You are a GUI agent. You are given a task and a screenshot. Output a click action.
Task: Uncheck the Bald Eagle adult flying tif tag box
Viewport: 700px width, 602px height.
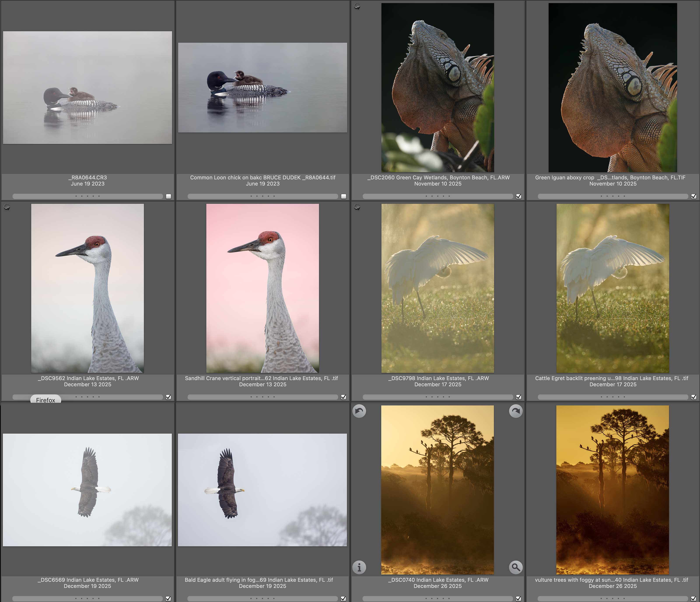[343, 599]
